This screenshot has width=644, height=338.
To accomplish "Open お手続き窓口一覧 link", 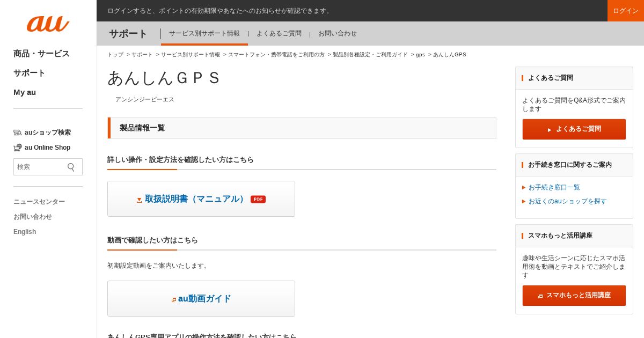I will [x=554, y=187].
